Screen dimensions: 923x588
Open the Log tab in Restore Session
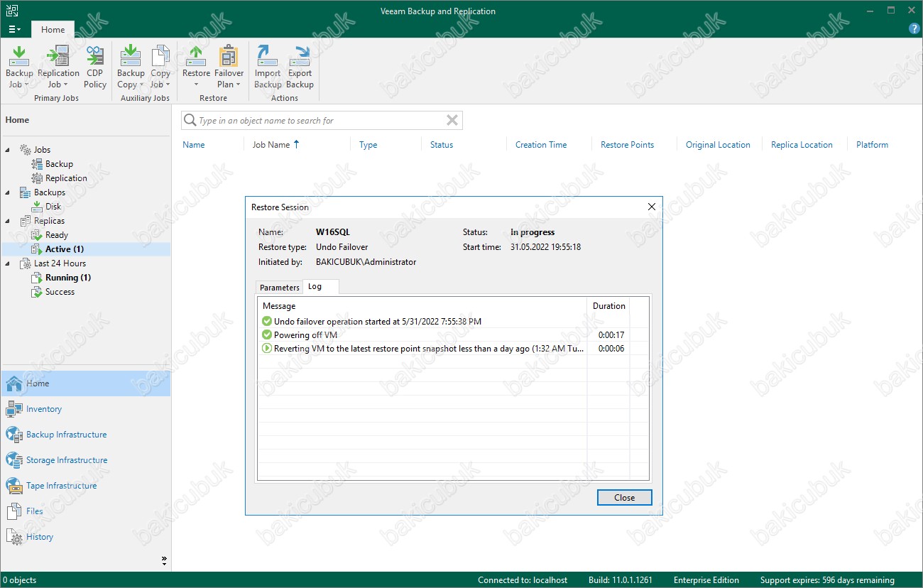pyautogui.click(x=315, y=287)
